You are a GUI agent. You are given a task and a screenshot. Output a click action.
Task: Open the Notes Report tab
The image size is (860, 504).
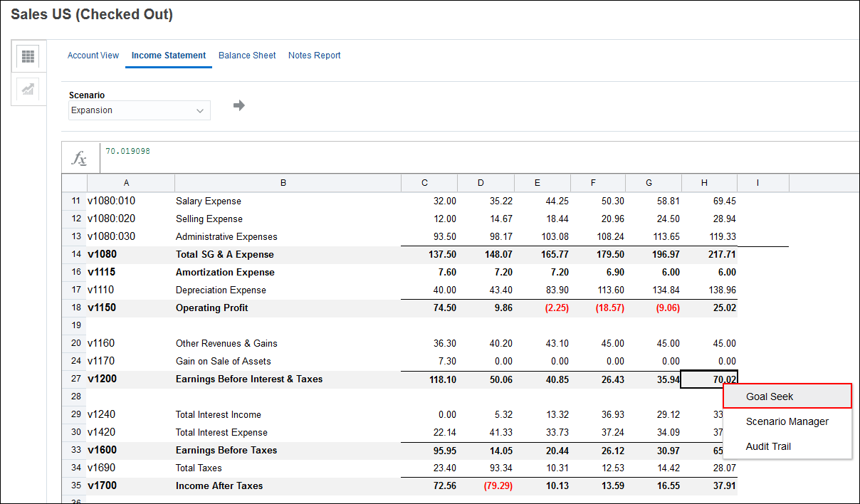[x=314, y=56]
